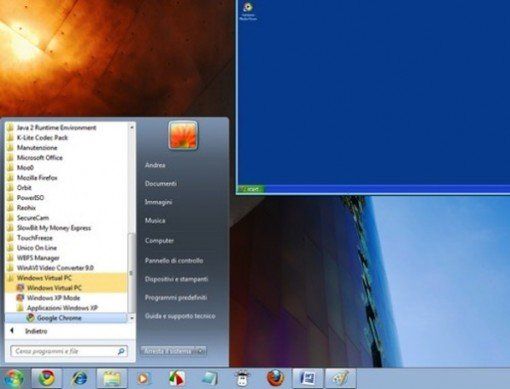Click the Arresta il sistema button
510x389 pixels.
tap(168, 351)
